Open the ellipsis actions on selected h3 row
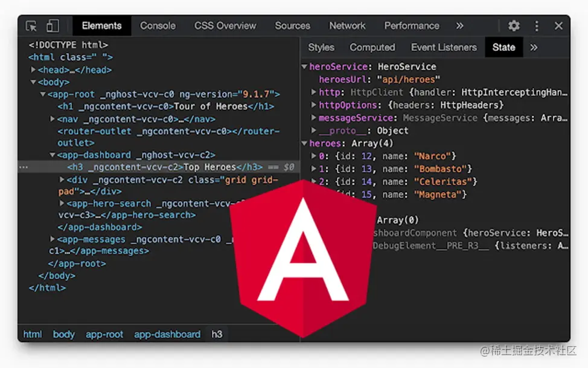 coord(24,167)
